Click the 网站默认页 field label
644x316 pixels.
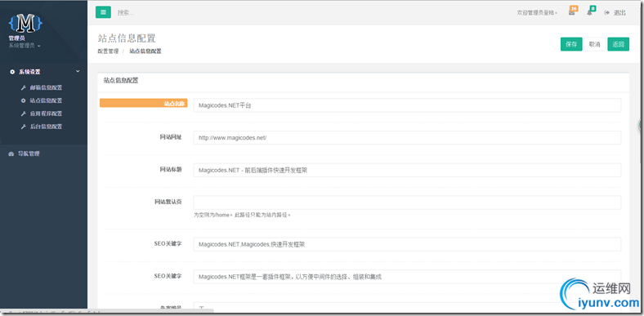click(168, 202)
